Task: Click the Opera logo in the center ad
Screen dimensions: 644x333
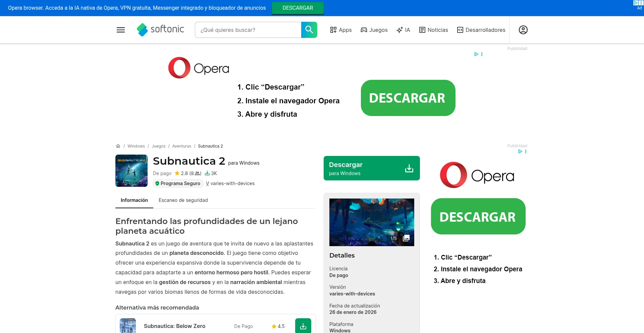Action: (199, 68)
